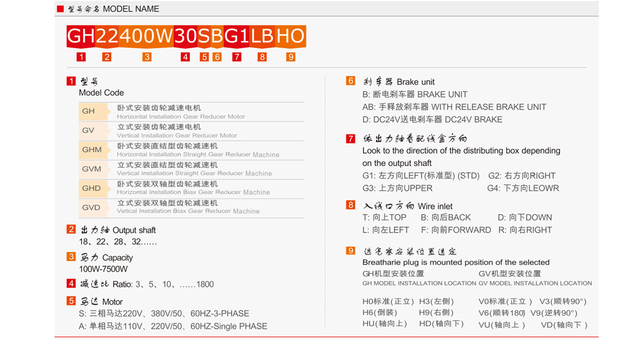Click the red square beside MODEL NAME heading
644x346 pixels.
pos(61,9)
